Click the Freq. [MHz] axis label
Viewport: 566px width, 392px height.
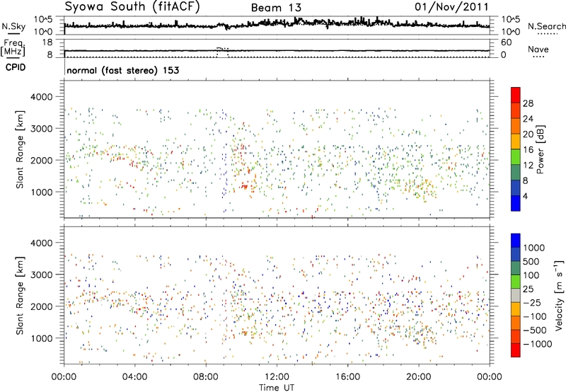click(x=13, y=47)
